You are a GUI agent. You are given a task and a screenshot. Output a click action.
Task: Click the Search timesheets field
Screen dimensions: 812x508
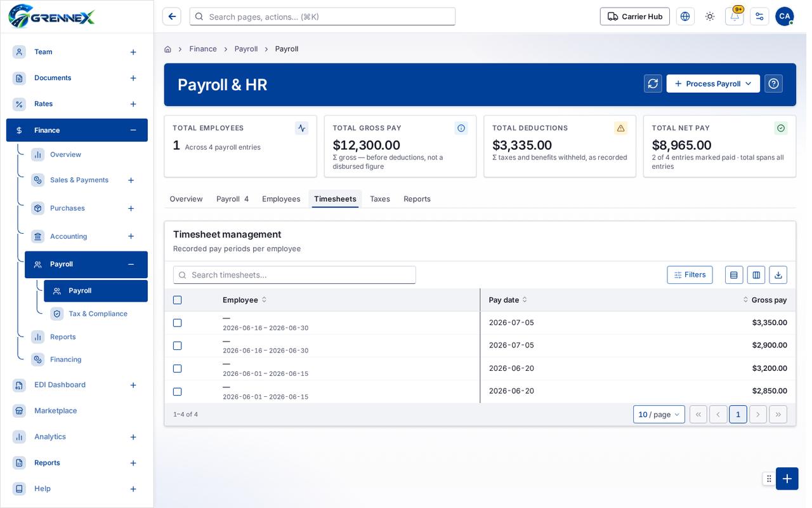pyautogui.click(x=294, y=275)
